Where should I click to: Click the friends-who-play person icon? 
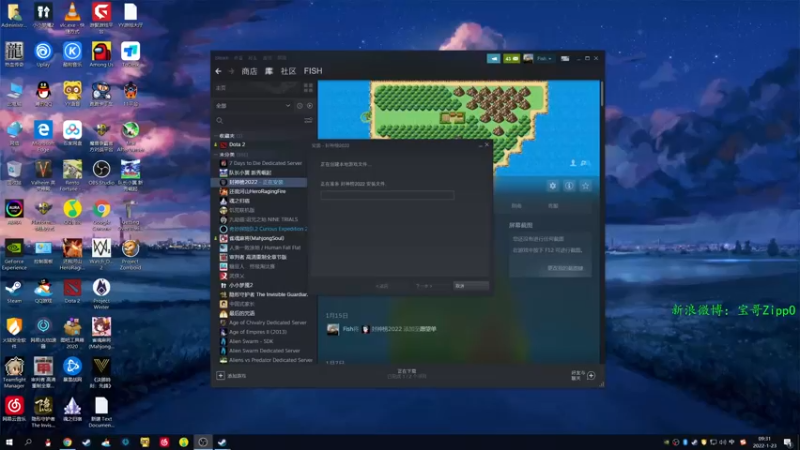573,163
